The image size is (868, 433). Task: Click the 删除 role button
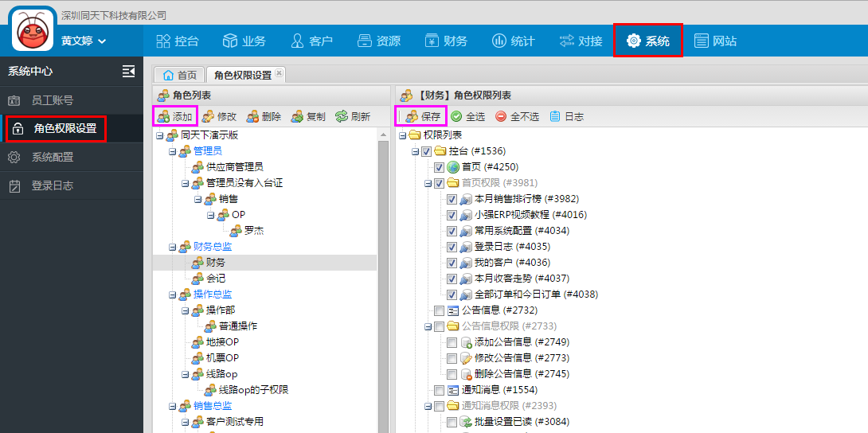point(264,117)
